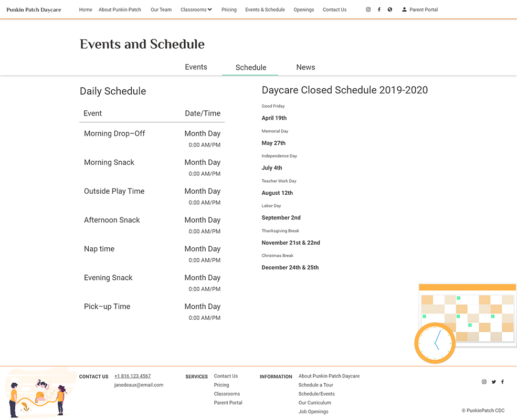Click the person icon beside Parent Portal
The image size is (517, 420).
point(404,9)
